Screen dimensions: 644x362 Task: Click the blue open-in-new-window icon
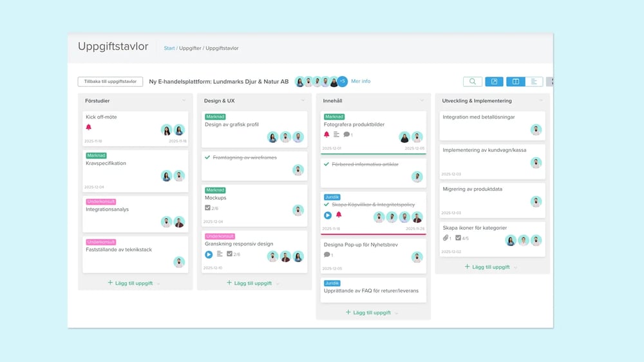pos(494,82)
